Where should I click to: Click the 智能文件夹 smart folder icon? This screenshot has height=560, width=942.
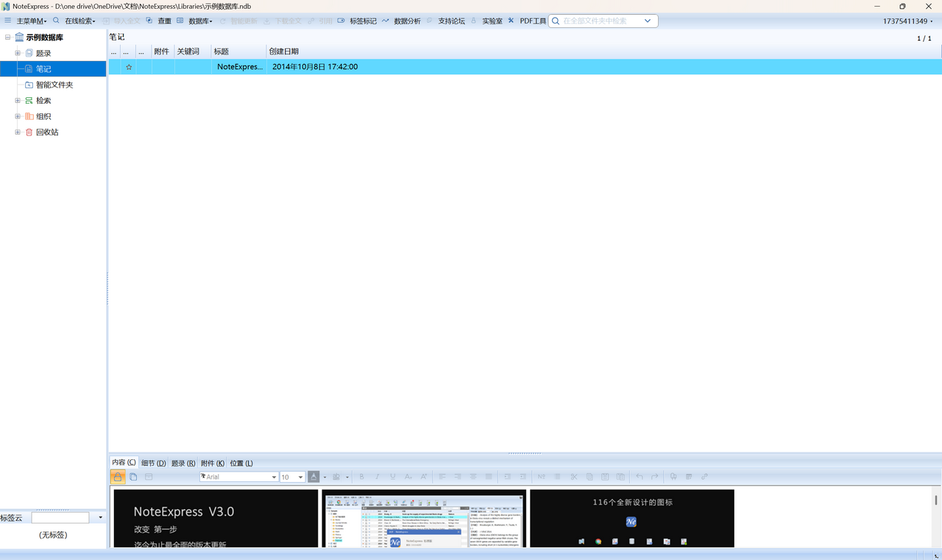[29, 85]
